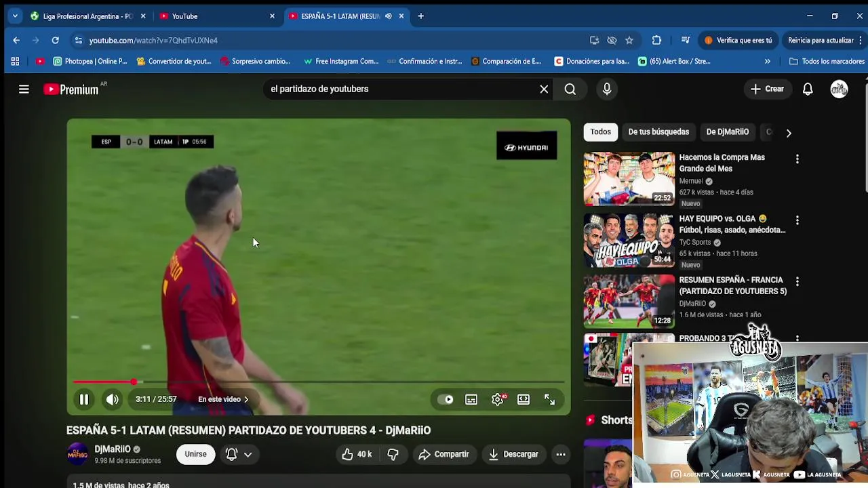This screenshot has height=488, width=868.
Task: Mute the video volume
Action: click(x=113, y=399)
